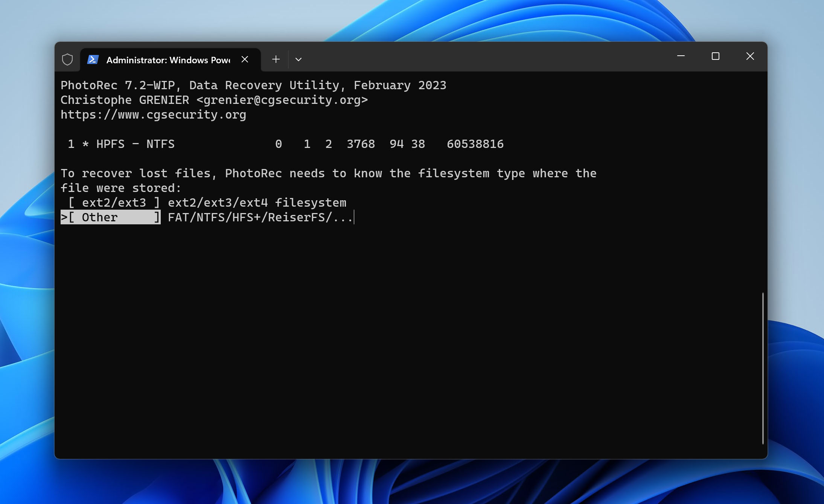Click the FAT/NTFS/HFS+/ReiserFS description text
This screenshot has width=824, height=504.
coord(260,217)
